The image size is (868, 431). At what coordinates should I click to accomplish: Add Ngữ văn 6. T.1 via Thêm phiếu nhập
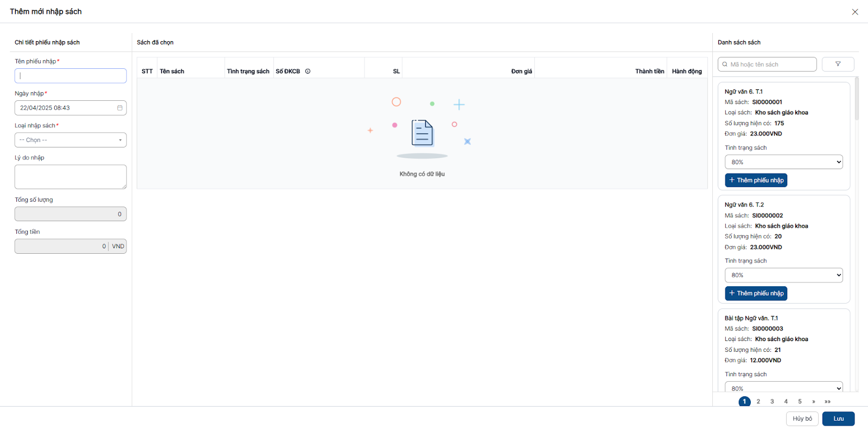(756, 180)
